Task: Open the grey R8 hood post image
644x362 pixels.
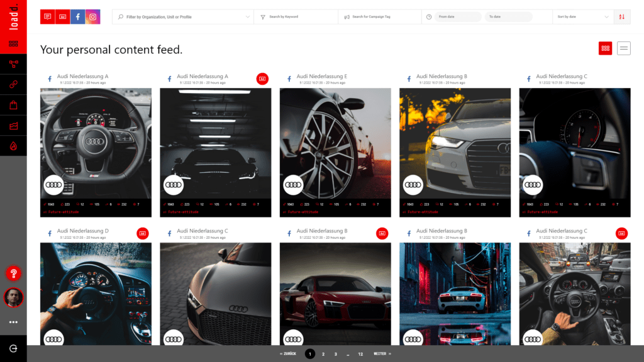Action: [x=216, y=294]
